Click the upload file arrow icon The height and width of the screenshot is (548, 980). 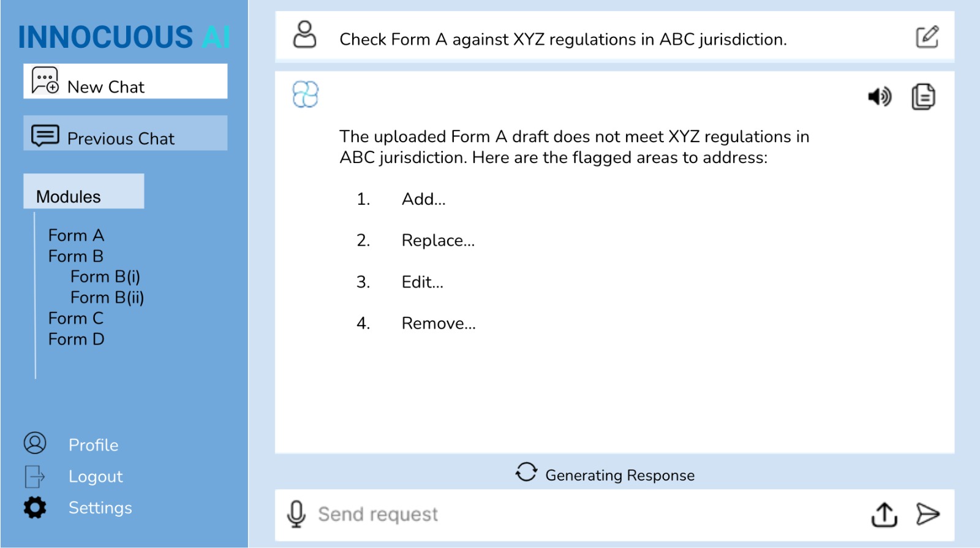pyautogui.click(x=884, y=514)
